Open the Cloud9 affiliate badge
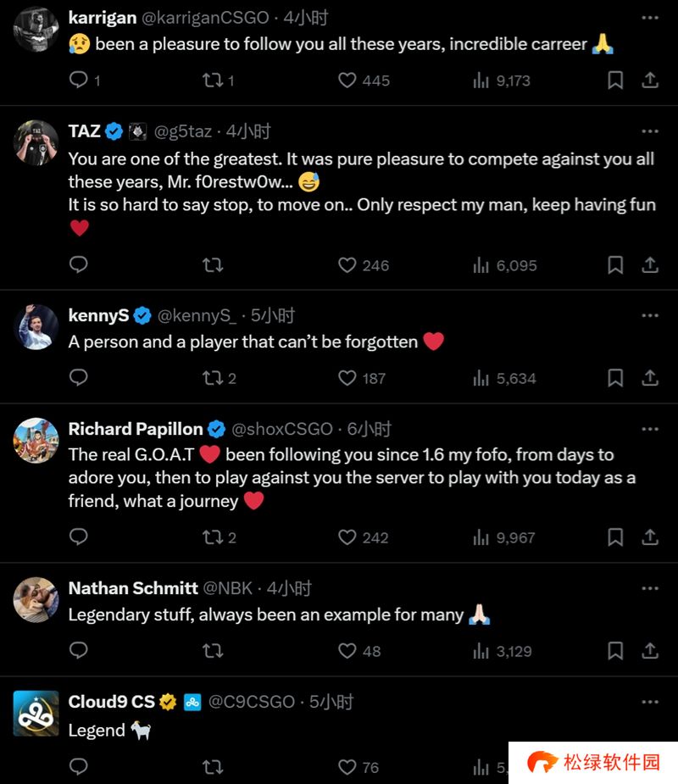678x784 pixels. pyautogui.click(x=192, y=702)
